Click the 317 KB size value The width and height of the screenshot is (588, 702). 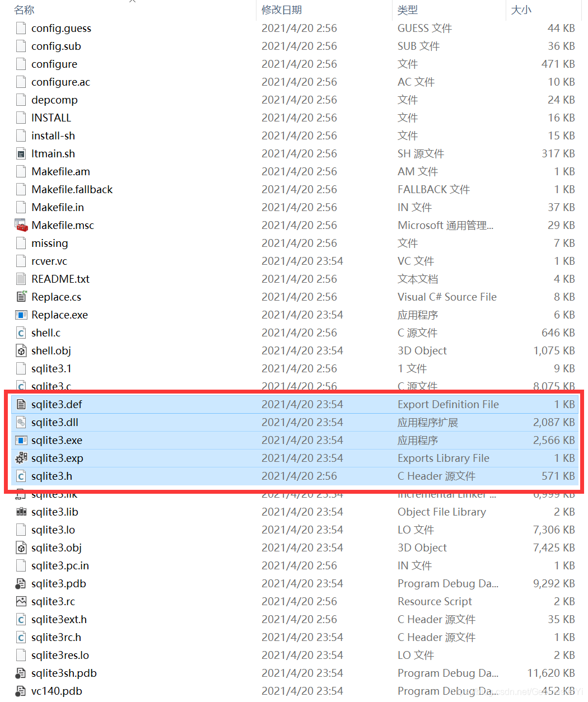point(558,153)
